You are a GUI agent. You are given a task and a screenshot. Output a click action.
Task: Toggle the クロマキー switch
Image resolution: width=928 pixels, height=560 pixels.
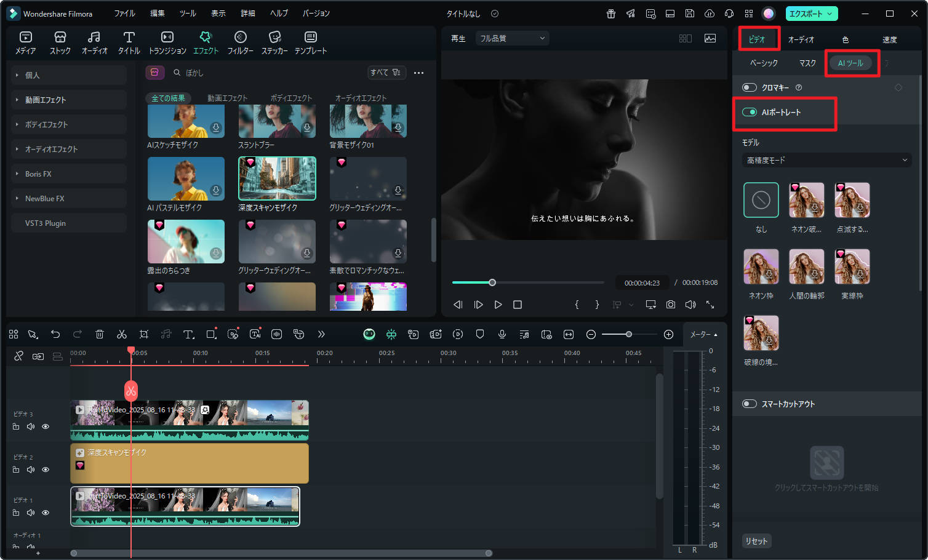click(749, 87)
